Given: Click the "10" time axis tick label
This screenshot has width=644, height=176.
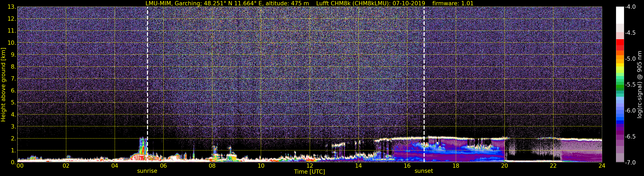Looking at the screenshot, I should [x=261, y=166].
